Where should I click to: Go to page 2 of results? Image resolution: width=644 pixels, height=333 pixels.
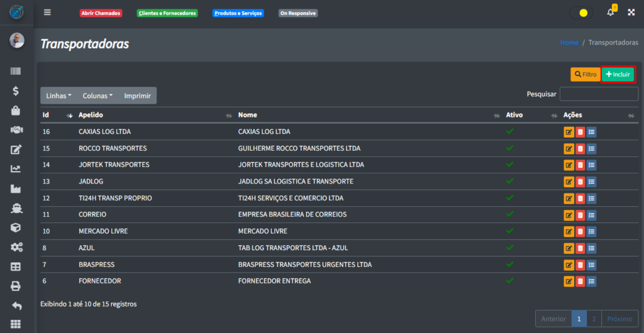pos(594,319)
